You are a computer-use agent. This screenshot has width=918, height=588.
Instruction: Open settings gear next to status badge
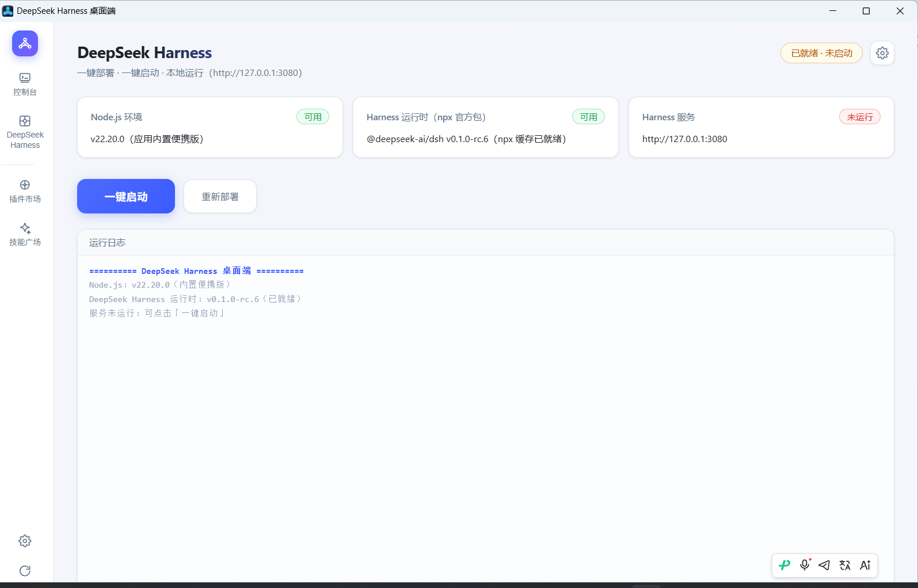tap(882, 54)
